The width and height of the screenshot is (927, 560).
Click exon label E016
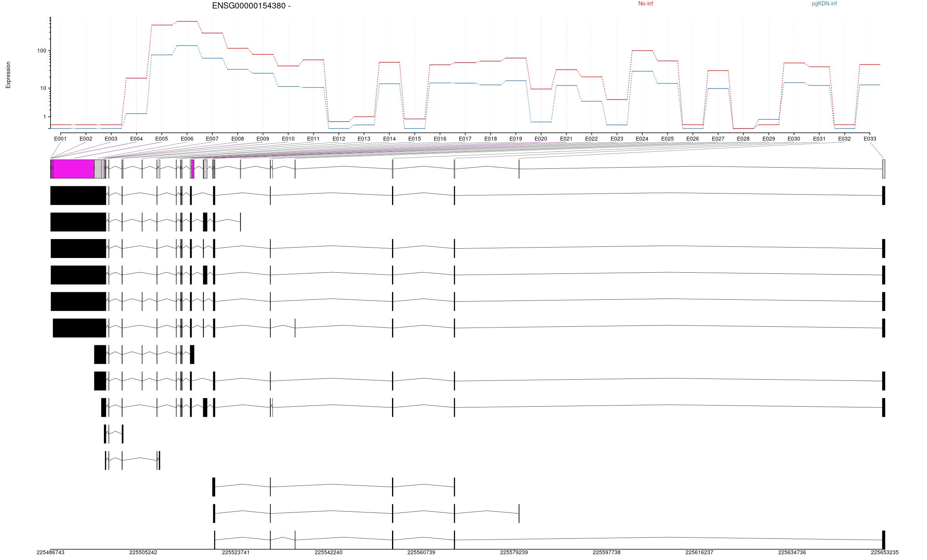440,139
